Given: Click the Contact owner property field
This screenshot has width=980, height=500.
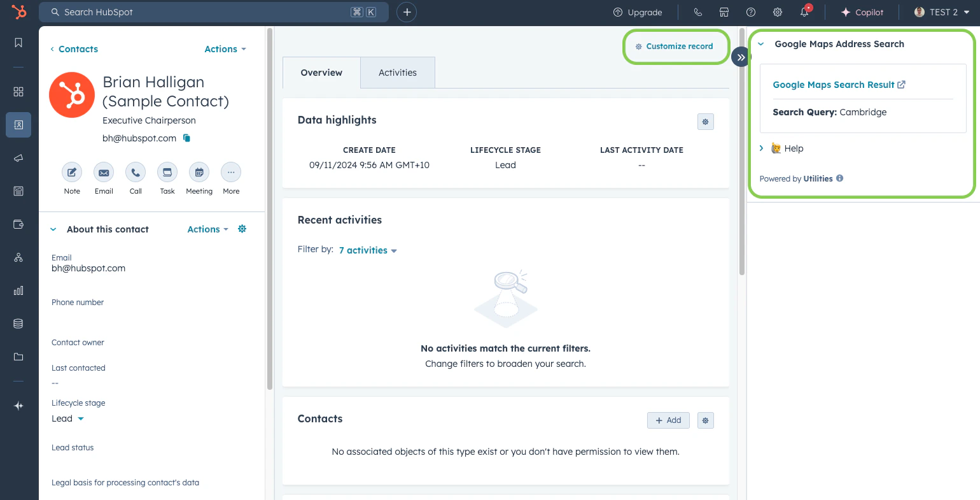Looking at the screenshot, I should point(151,348).
